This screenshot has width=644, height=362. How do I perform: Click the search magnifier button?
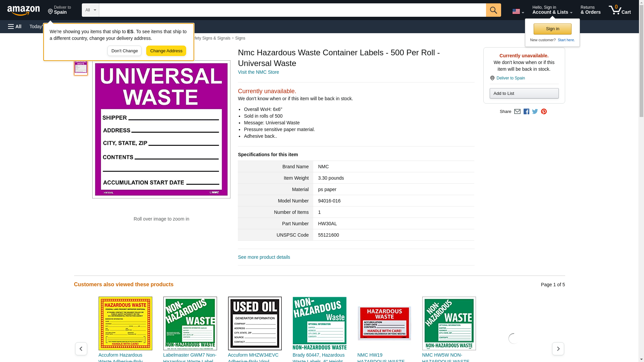pyautogui.click(x=493, y=10)
